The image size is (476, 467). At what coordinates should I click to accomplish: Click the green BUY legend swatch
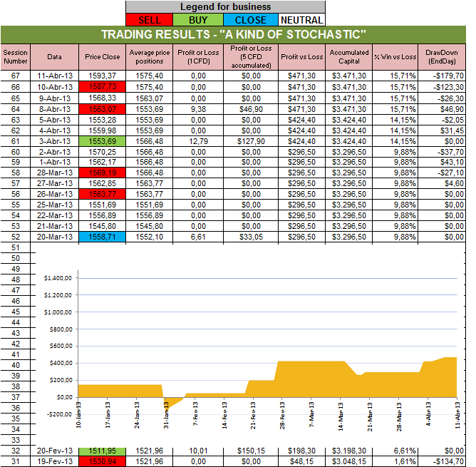click(198, 20)
